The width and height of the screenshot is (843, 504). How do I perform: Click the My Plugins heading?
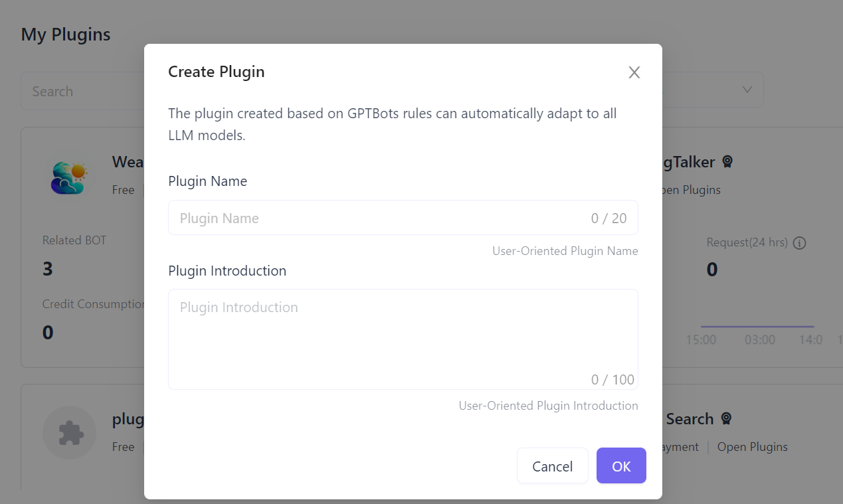pos(66,35)
